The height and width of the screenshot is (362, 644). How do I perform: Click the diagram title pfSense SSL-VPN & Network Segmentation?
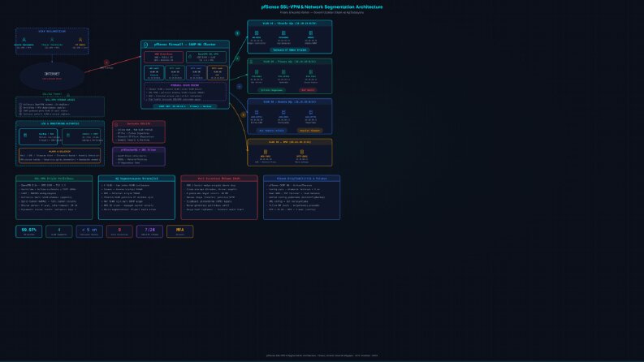coord(322,7)
